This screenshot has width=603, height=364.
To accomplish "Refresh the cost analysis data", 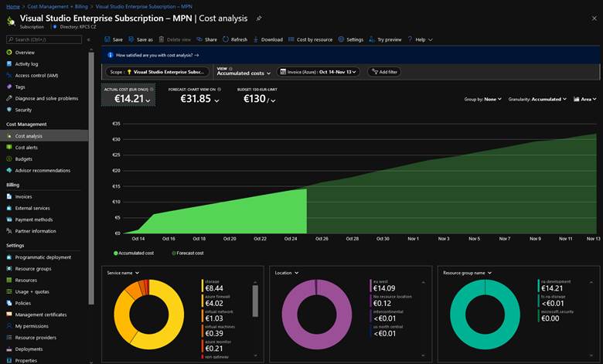I will point(234,39).
